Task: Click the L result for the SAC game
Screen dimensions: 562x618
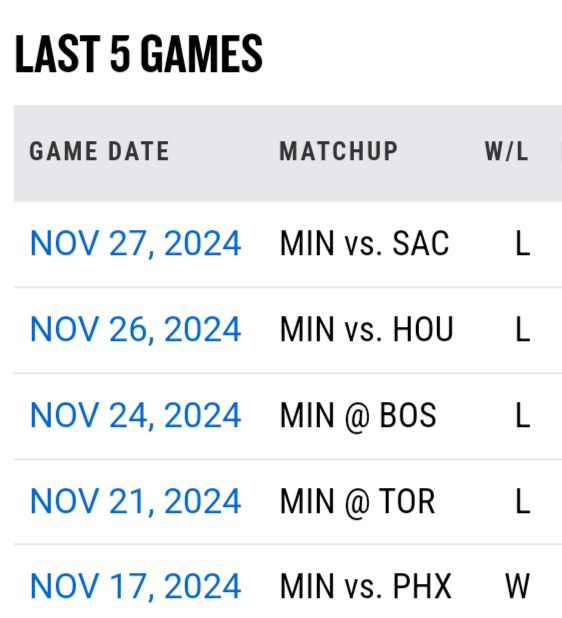Action: click(x=523, y=244)
